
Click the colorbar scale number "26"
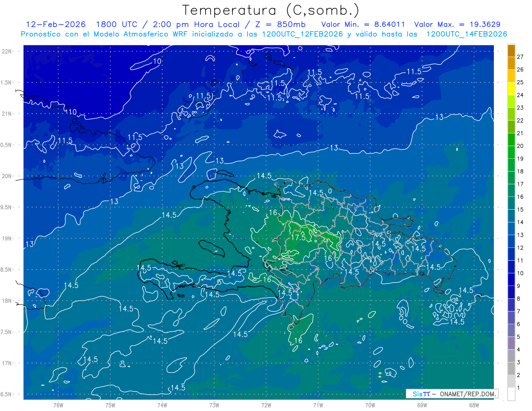click(x=520, y=69)
